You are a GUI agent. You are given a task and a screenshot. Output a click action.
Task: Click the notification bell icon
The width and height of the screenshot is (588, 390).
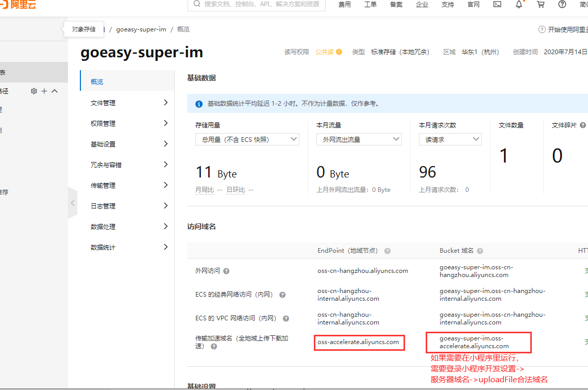click(x=518, y=5)
